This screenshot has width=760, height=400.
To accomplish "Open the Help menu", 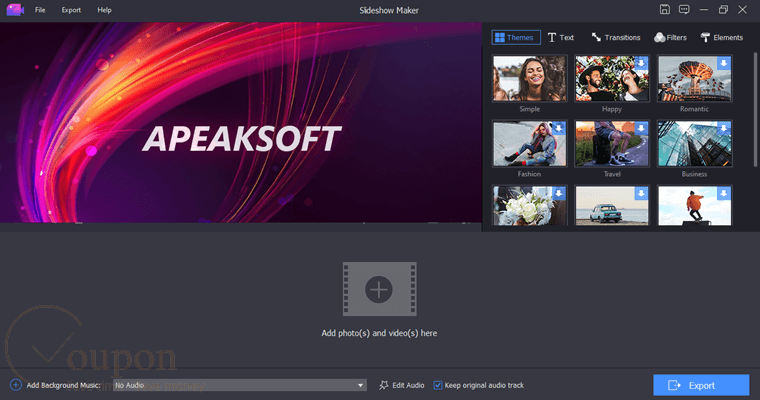I will 104,10.
